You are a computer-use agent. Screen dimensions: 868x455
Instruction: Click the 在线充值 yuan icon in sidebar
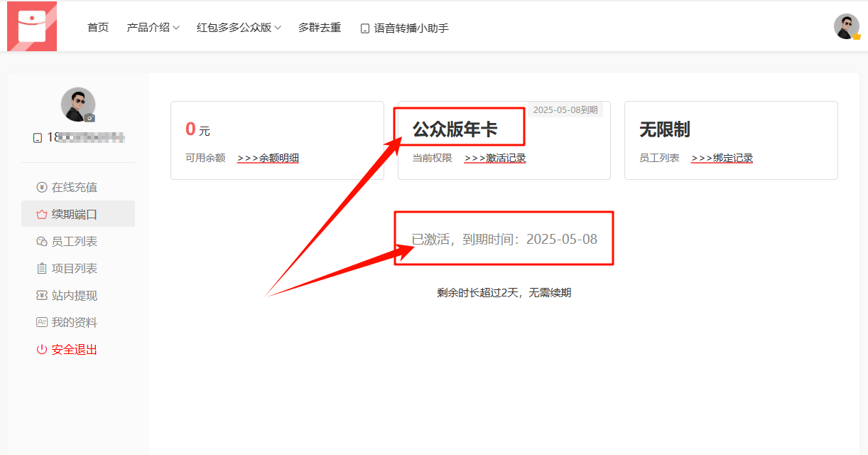(x=42, y=188)
